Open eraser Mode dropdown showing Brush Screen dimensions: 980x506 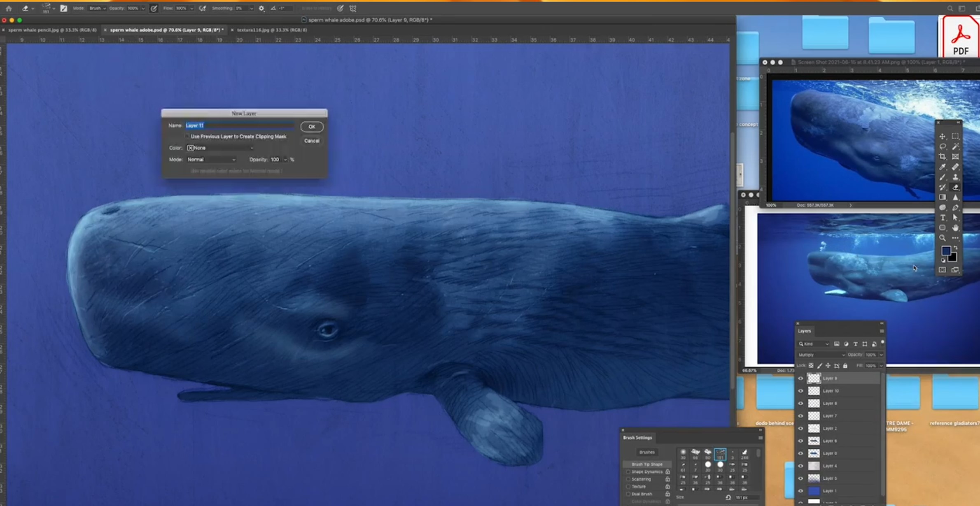(98, 8)
